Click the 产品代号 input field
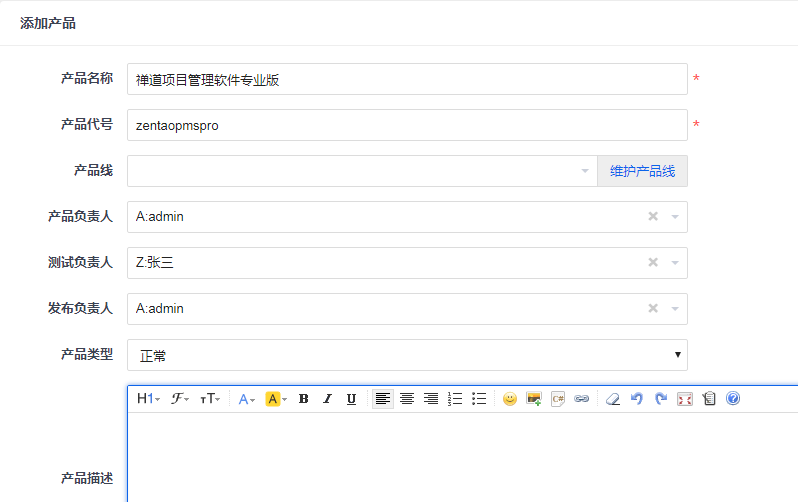This screenshot has width=798, height=502. pyautogui.click(x=407, y=125)
